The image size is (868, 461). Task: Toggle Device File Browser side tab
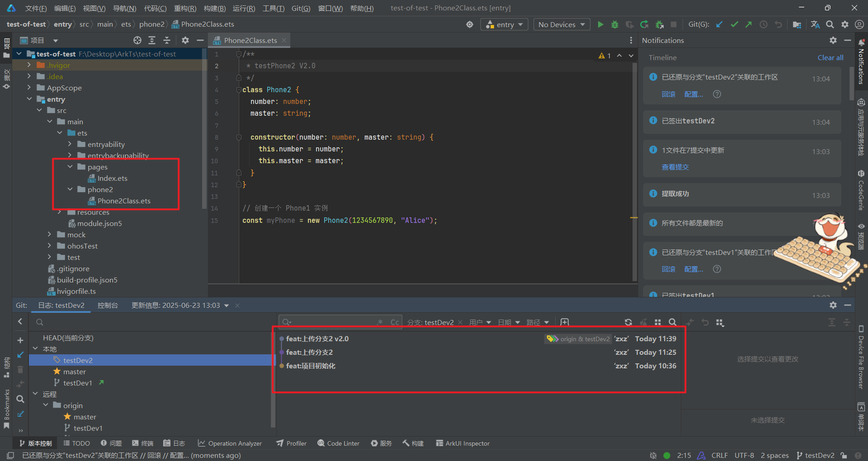pyautogui.click(x=861, y=357)
